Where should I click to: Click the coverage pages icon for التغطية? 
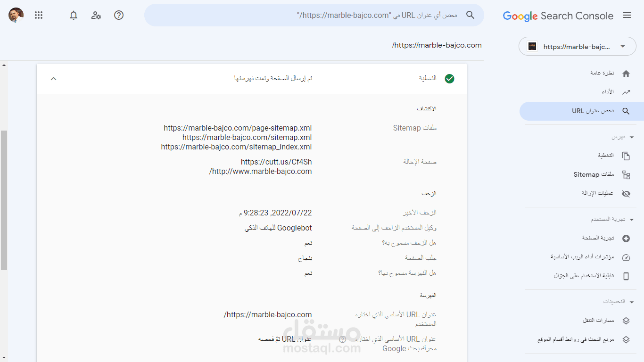(x=626, y=156)
